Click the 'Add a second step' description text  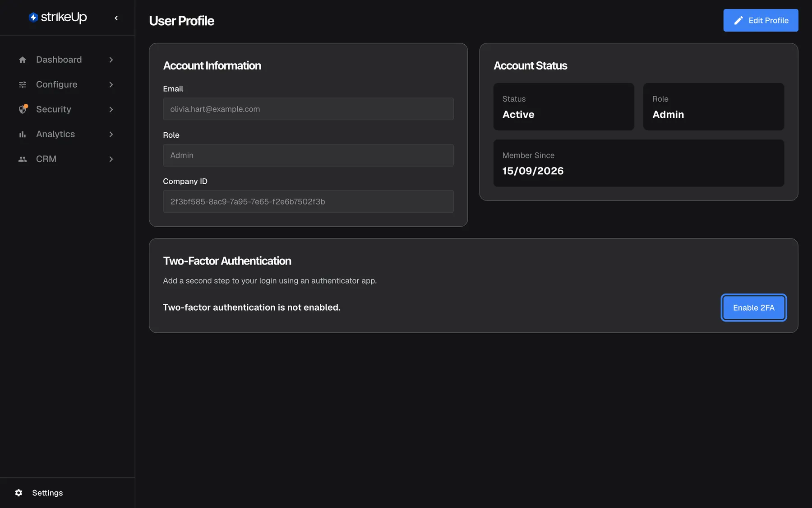[270, 281]
